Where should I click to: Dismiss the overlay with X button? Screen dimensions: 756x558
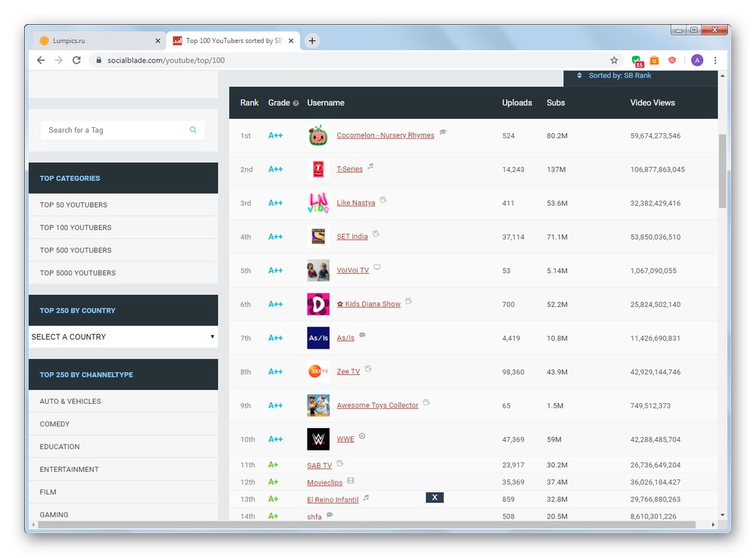pyautogui.click(x=435, y=498)
